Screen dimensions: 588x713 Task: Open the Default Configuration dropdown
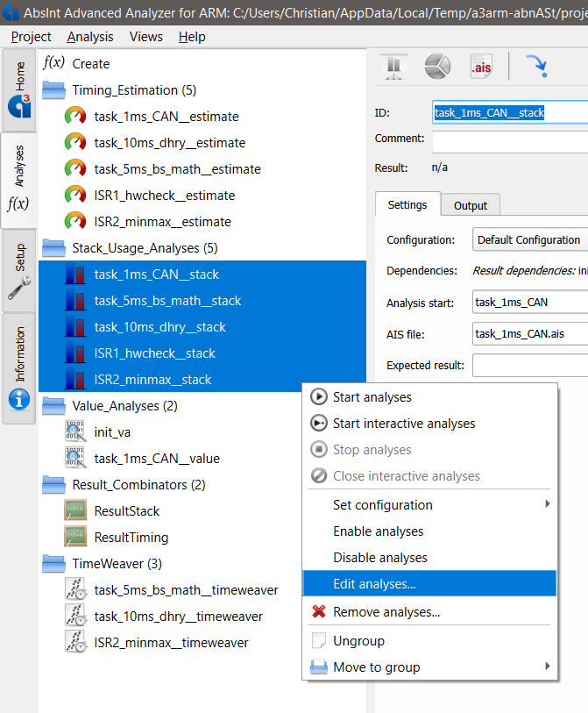coord(530,239)
